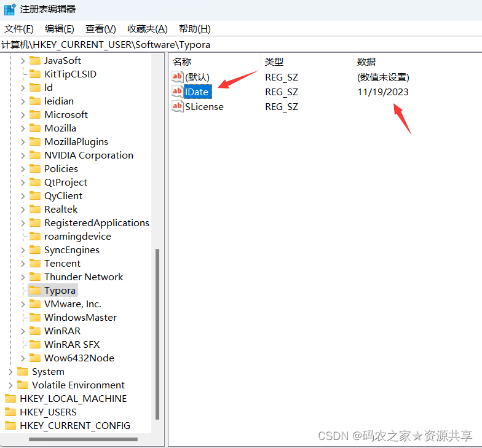Viewport: 482px width, 448px height.
Task: Expand the Mozilla key
Action: [x=23, y=128]
